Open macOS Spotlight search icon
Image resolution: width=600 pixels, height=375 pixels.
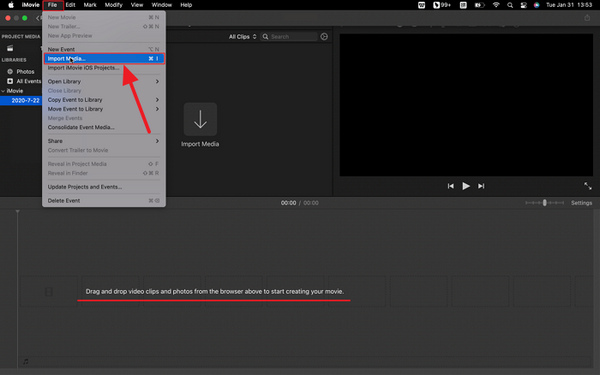click(x=510, y=5)
